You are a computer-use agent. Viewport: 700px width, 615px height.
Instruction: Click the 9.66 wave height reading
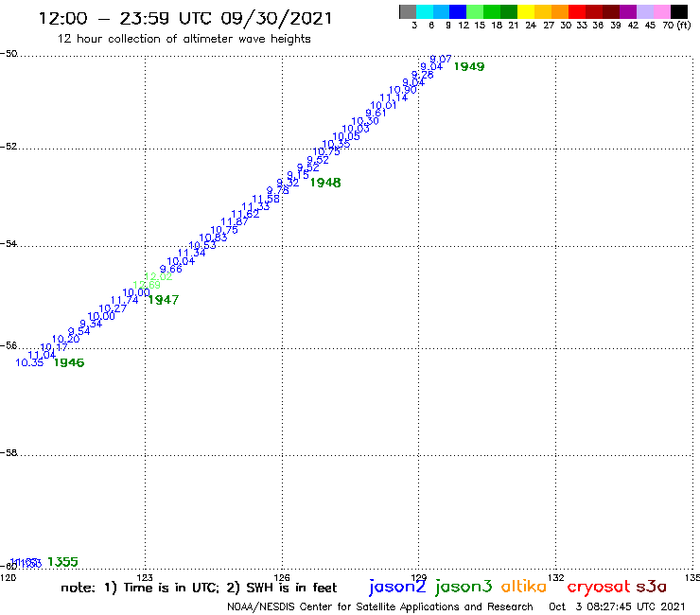(x=171, y=269)
